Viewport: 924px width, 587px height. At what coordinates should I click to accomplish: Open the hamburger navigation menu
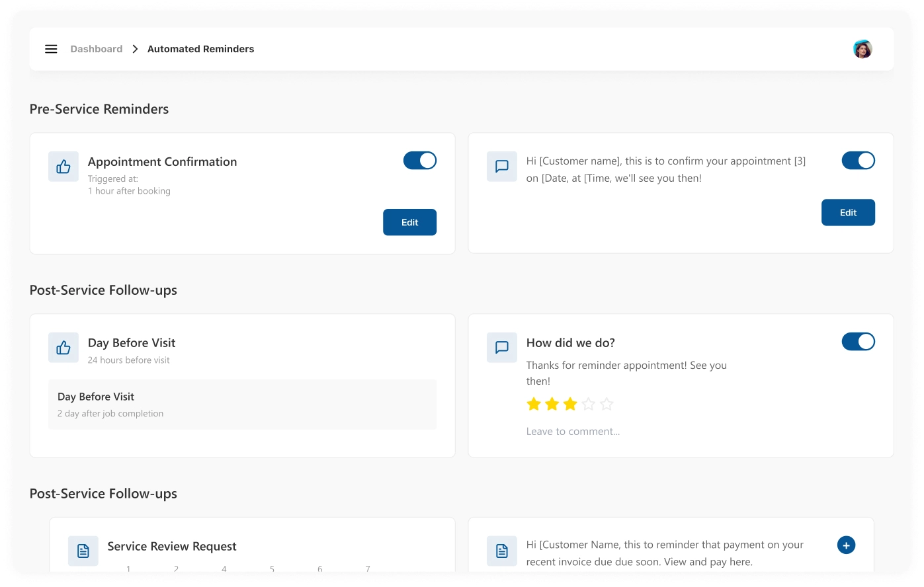pos(51,49)
